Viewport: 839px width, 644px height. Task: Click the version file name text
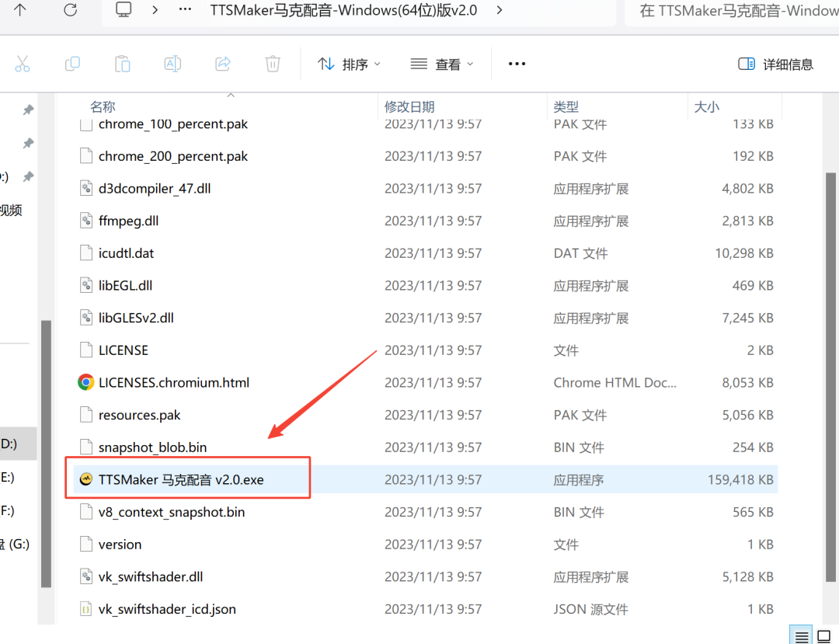pyautogui.click(x=120, y=545)
